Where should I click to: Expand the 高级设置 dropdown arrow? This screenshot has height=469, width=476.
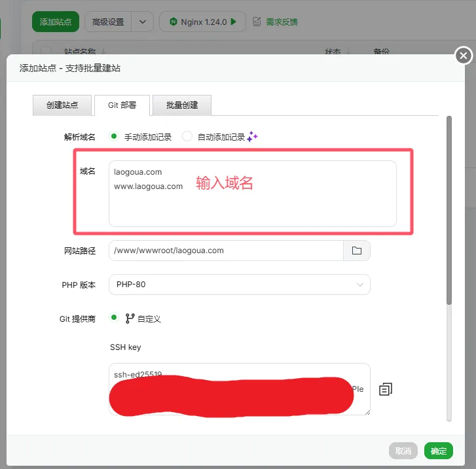[142, 22]
